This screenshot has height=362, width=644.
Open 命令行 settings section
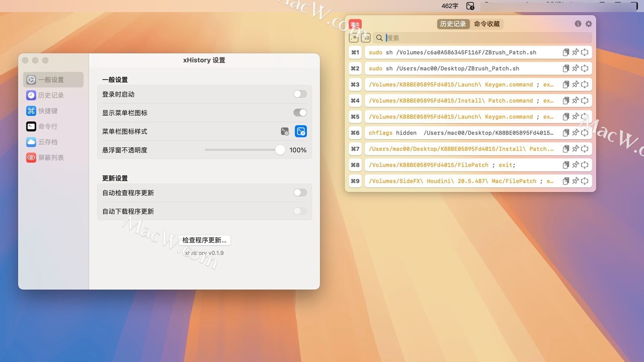[x=53, y=126]
